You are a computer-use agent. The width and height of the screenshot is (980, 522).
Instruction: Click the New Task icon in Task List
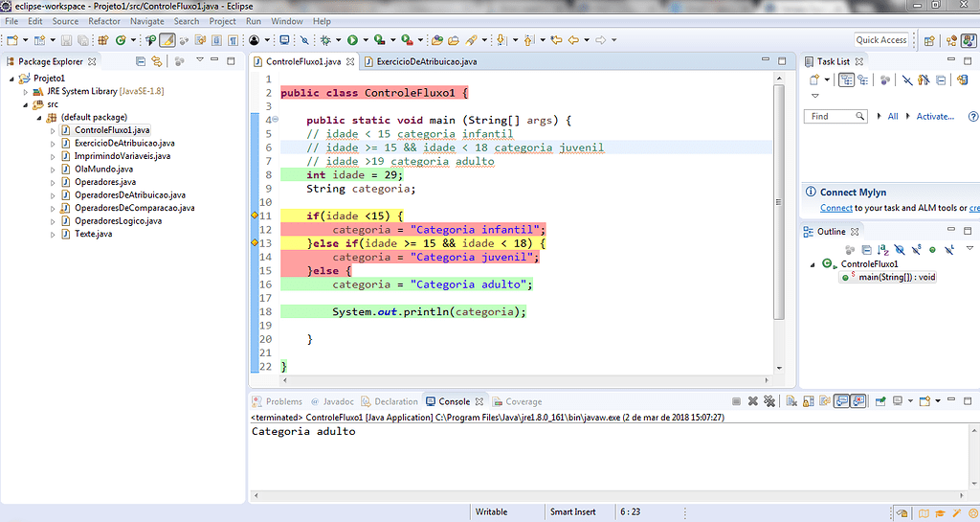click(814, 80)
